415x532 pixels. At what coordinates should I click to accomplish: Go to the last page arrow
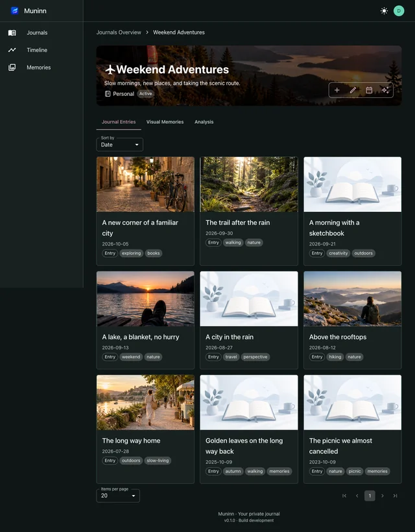(x=396, y=496)
